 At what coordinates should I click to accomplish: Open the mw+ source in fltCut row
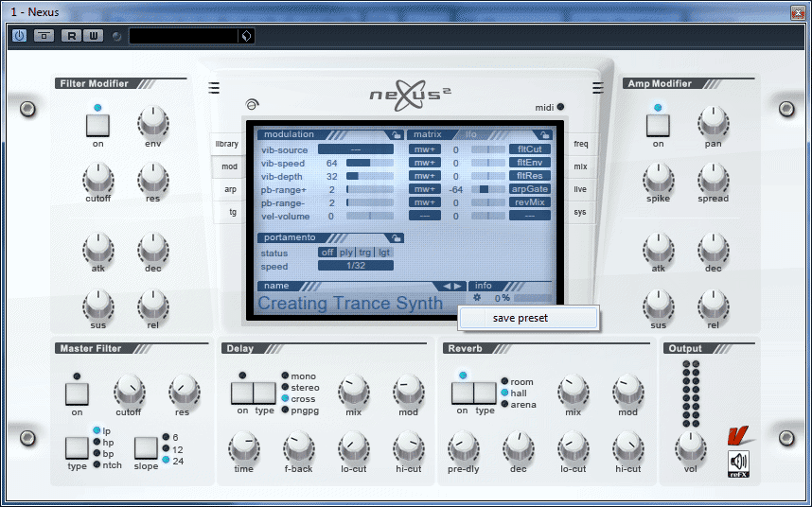click(x=425, y=149)
